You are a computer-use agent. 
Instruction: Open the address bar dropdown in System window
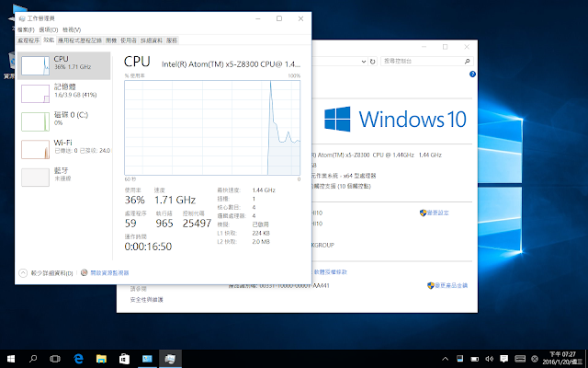coord(364,62)
